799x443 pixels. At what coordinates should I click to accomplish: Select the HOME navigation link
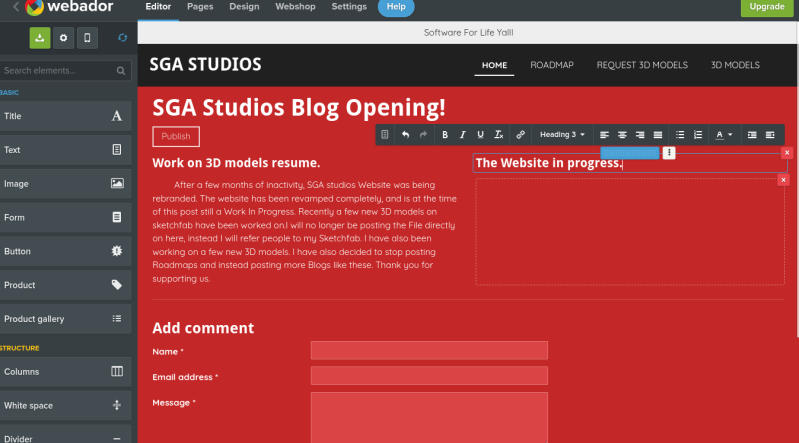(x=494, y=65)
